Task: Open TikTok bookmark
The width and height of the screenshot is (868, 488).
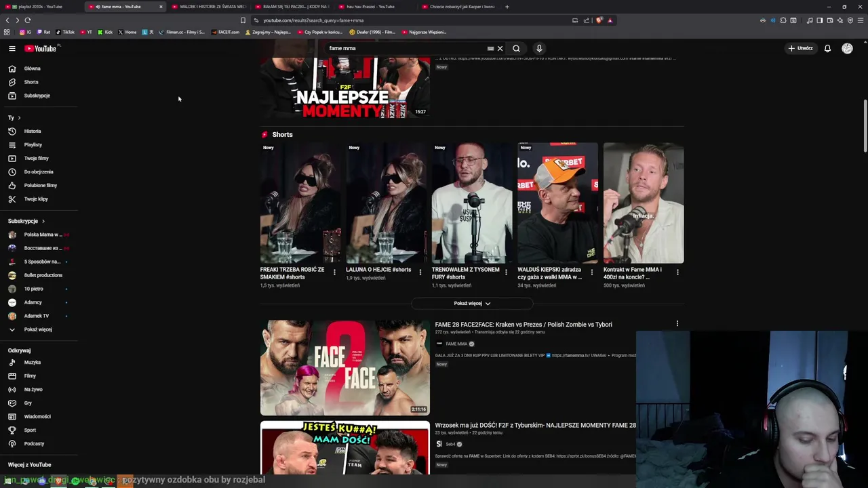Action: (65, 32)
